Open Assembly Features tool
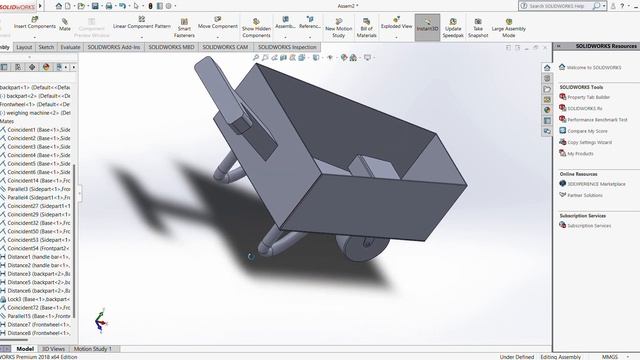 (285, 23)
